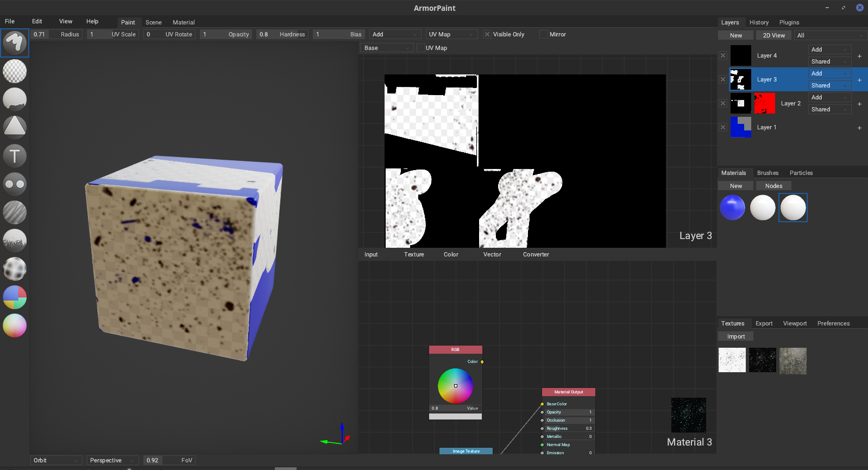Adjust the Opacity slider in toolbar
The height and width of the screenshot is (470, 868).
pyautogui.click(x=226, y=34)
